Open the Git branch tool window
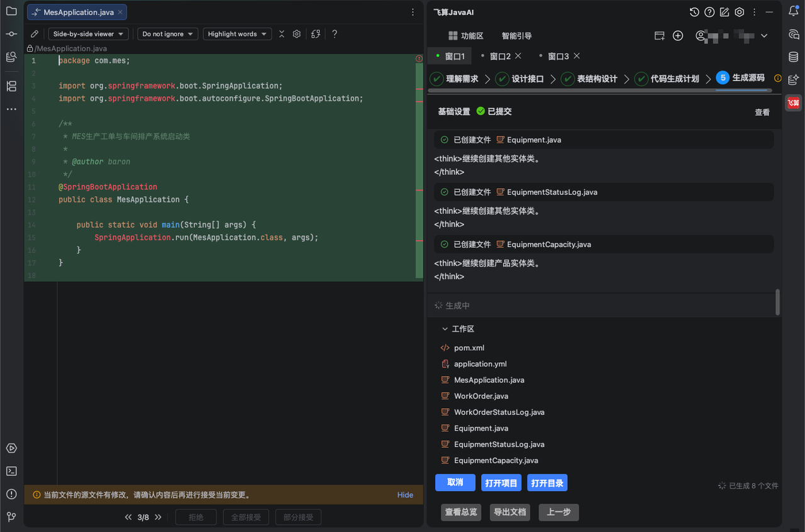The image size is (805, 532). point(11,517)
